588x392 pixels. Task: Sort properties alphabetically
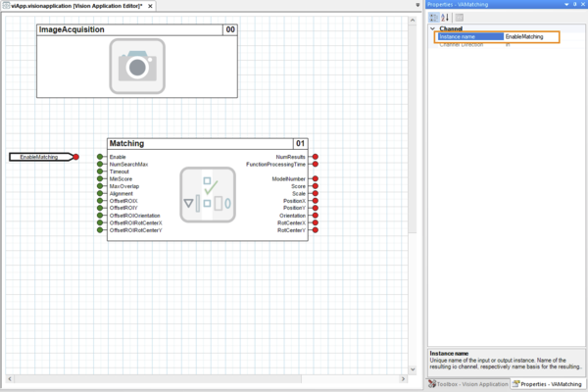tap(445, 18)
